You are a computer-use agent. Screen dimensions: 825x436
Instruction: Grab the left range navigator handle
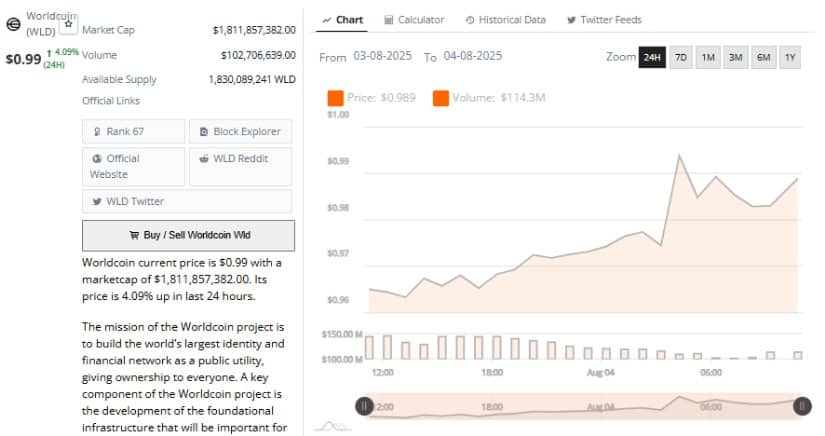[364, 406]
